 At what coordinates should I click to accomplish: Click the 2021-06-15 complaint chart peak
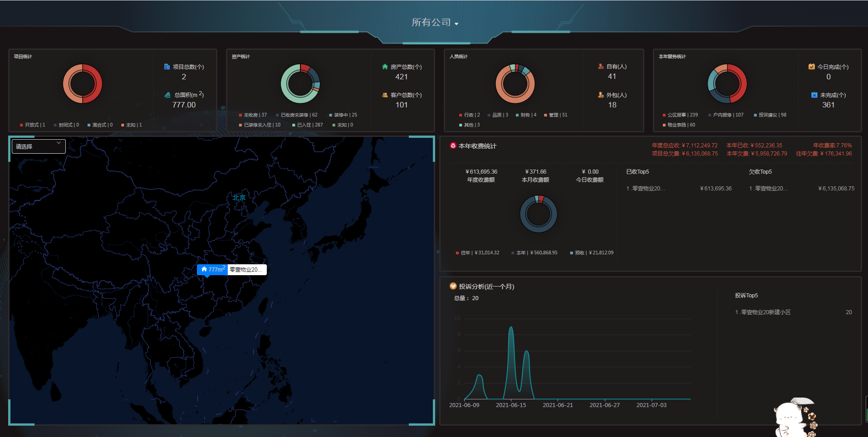tap(511, 327)
